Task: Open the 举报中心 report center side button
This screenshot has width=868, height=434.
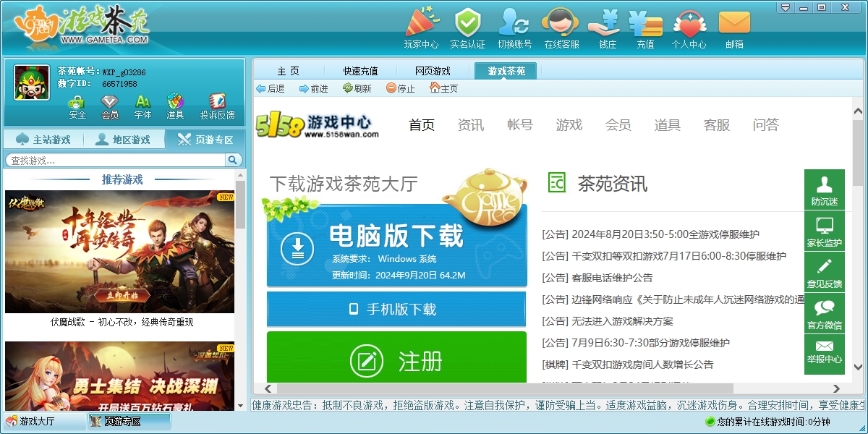Action: click(825, 354)
